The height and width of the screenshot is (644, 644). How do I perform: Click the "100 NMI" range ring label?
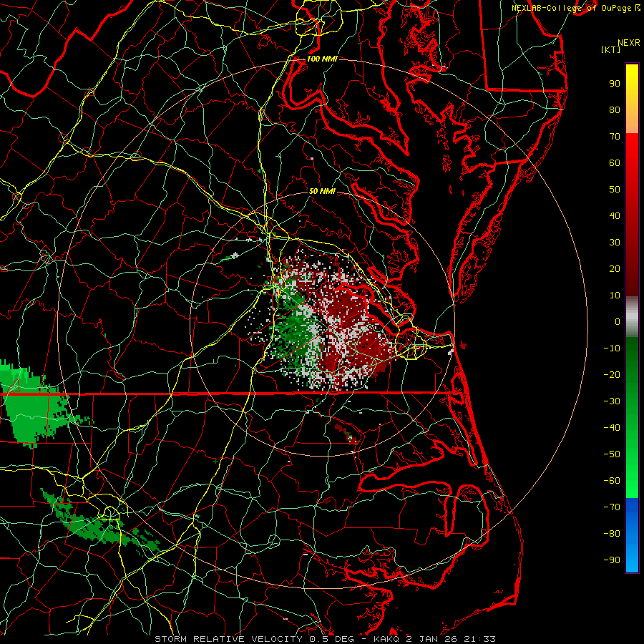322,59
